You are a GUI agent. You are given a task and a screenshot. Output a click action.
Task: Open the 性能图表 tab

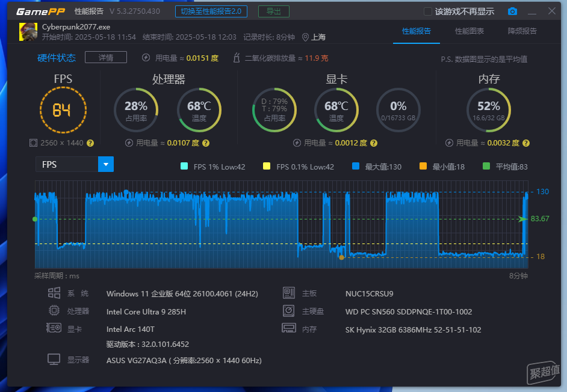coord(469,31)
